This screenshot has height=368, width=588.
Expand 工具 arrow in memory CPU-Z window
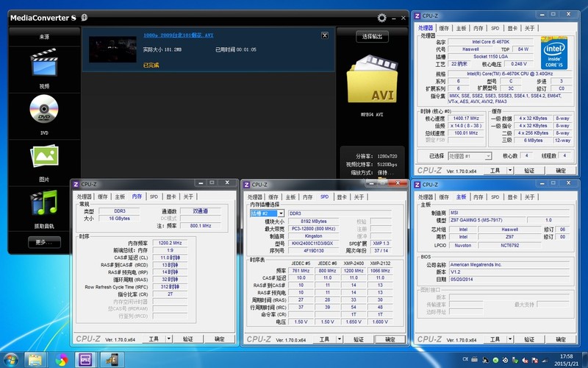(x=169, y=339)
